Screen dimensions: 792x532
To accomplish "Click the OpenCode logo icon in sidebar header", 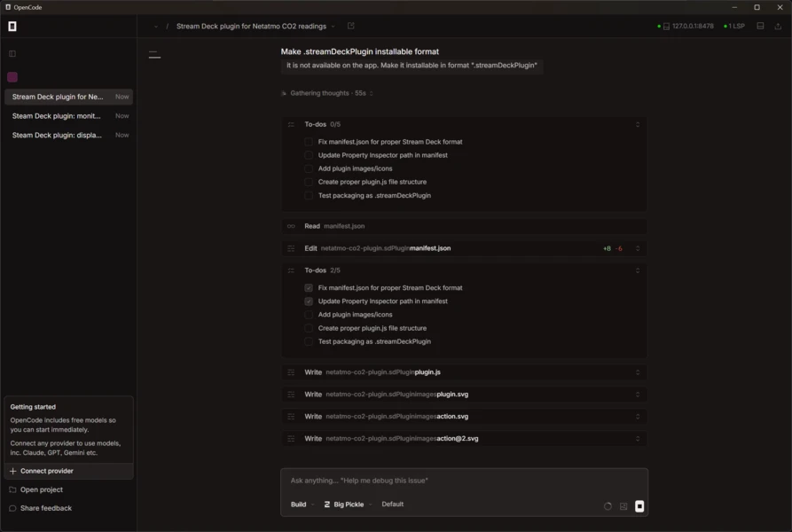I will pyautogui.click(x=12, y=27).
